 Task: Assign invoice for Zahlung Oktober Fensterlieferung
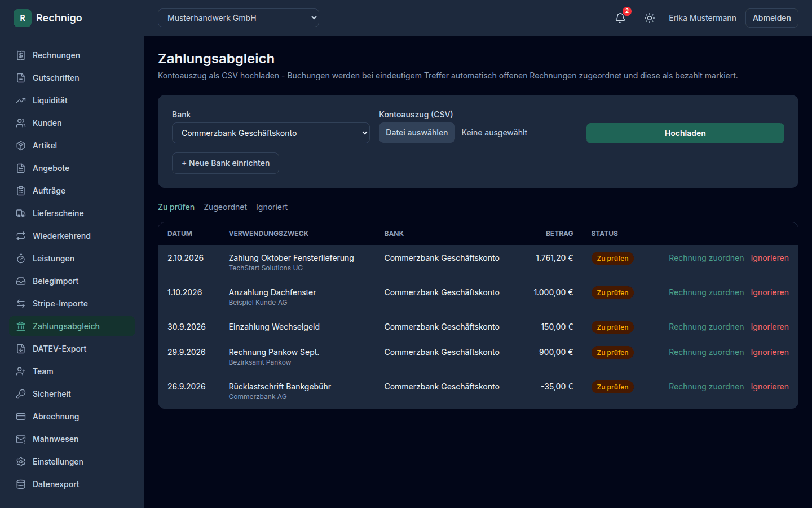[x=706, y=258]
